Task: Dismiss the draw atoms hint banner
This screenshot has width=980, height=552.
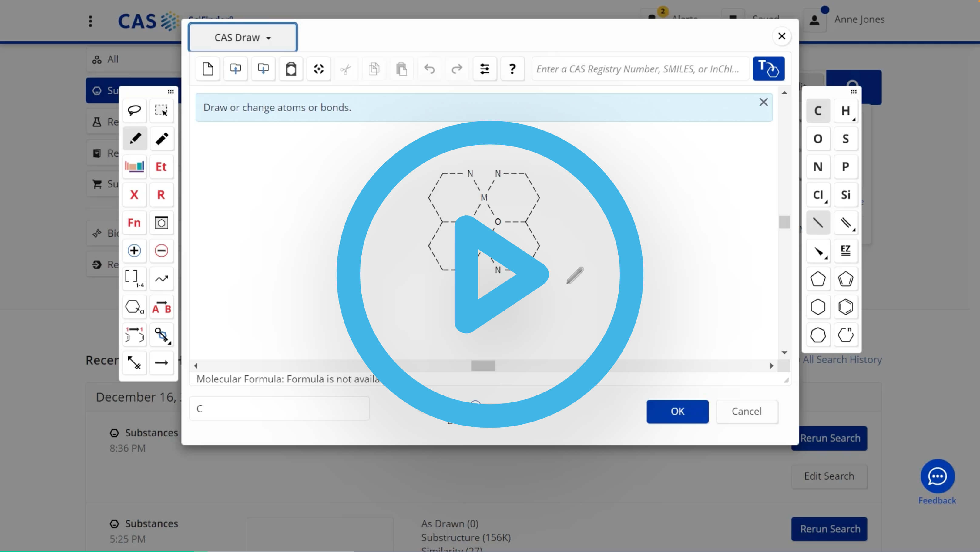Action: coord(764,102)
